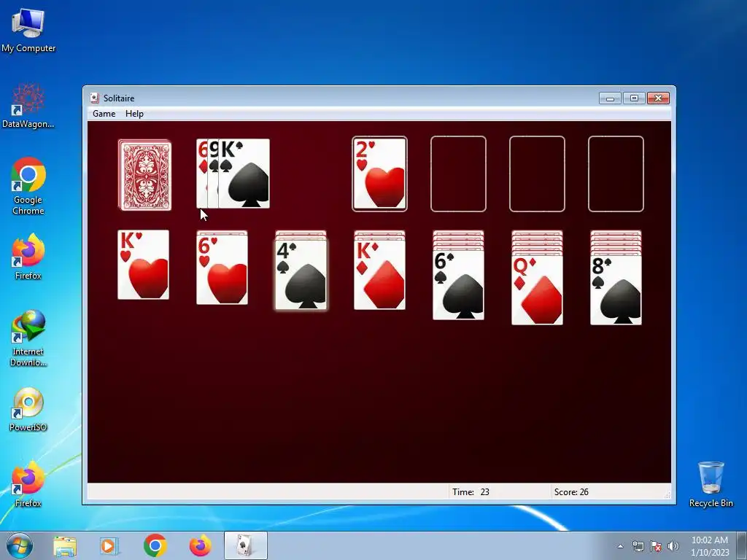Open the Action Center flag icon
The image size is (747, 560).
point(656,546)
